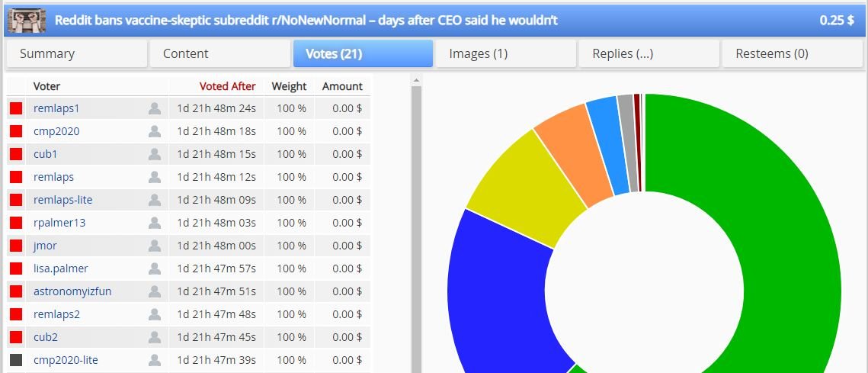Click the red square next to cmp2020
868x373 pixels.
pyautogui.click(x=16, y=131)
